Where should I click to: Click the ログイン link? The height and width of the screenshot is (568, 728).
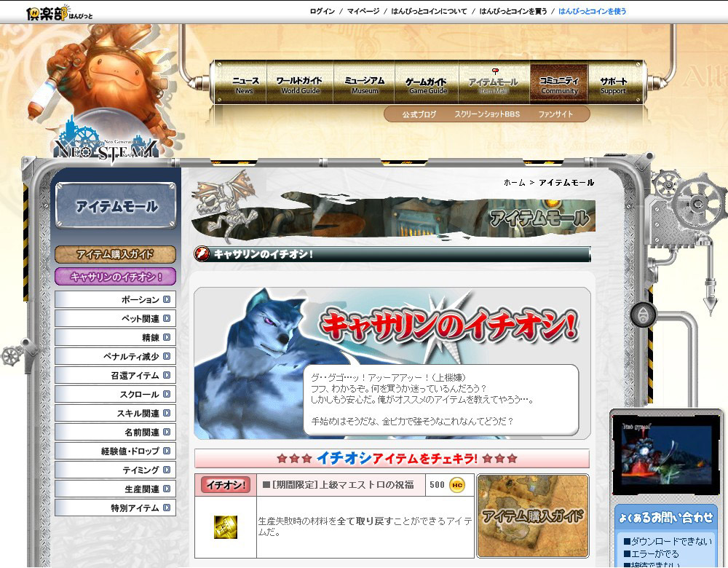(322, 12)
